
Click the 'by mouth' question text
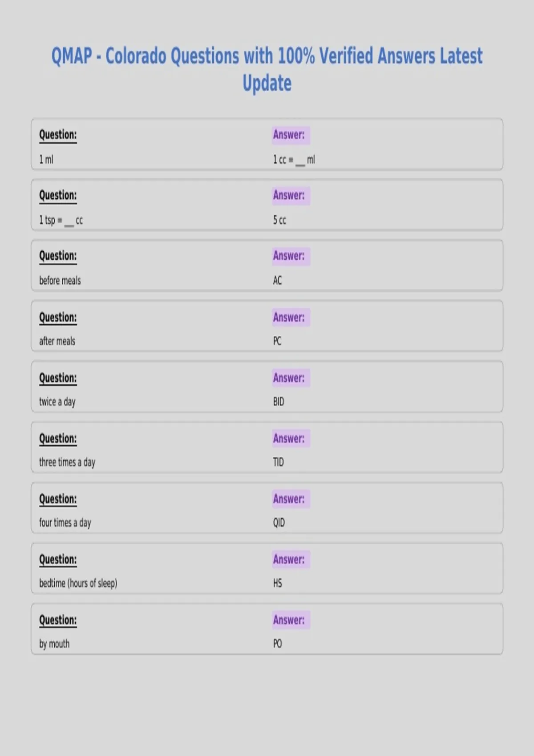tap(54, 643)
